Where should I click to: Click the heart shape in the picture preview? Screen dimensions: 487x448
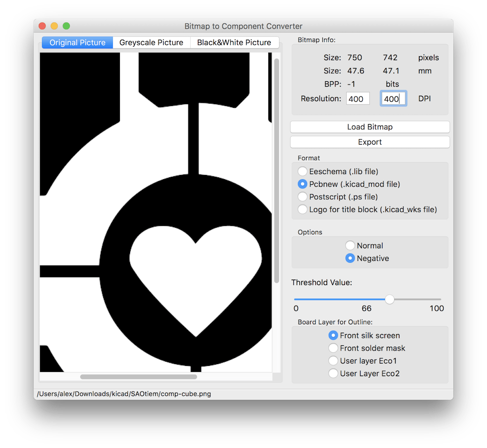195,280
